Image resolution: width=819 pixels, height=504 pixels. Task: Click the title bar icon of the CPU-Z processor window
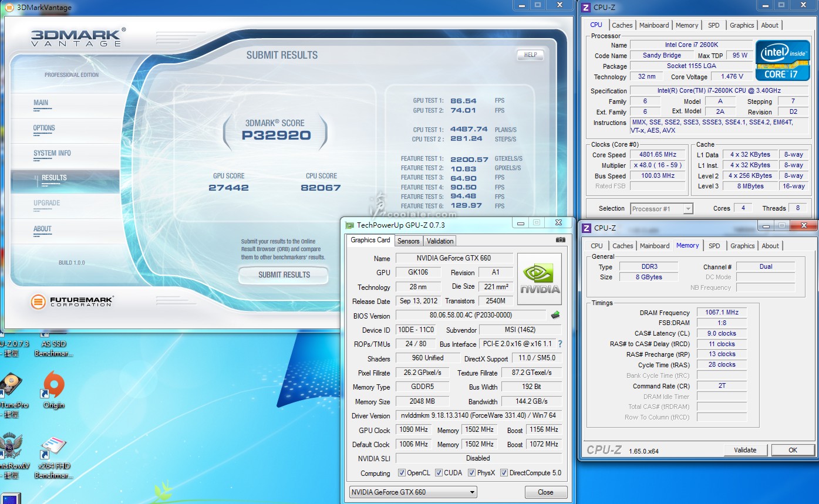click(586, 7)
